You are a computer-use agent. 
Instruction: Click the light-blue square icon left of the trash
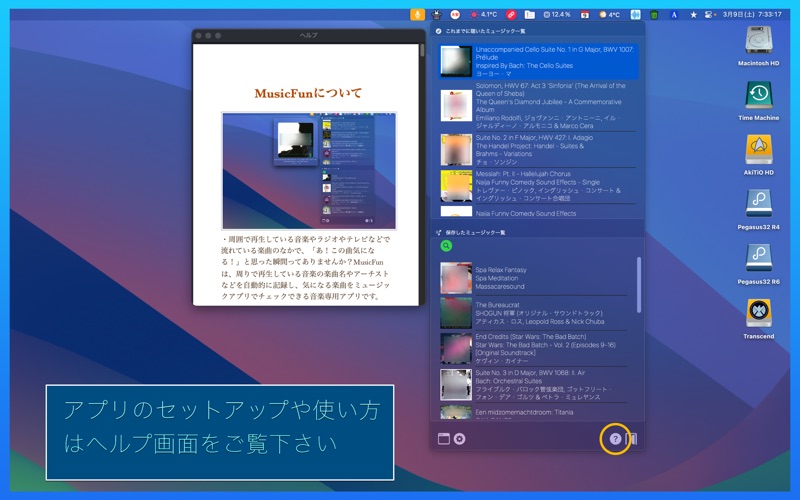pos(635,14)
